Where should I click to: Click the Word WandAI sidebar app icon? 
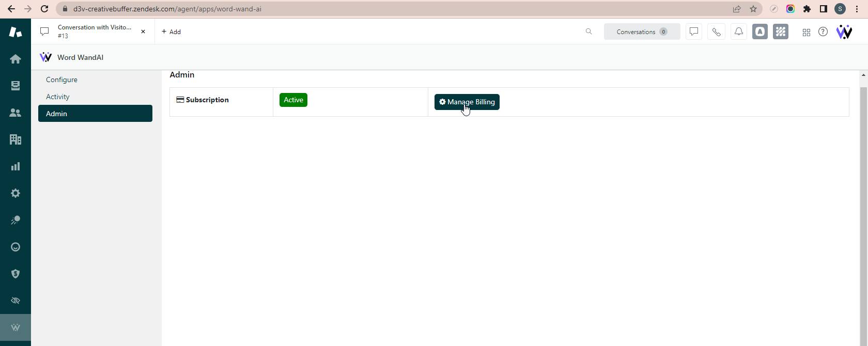click(x=16, y=327)
